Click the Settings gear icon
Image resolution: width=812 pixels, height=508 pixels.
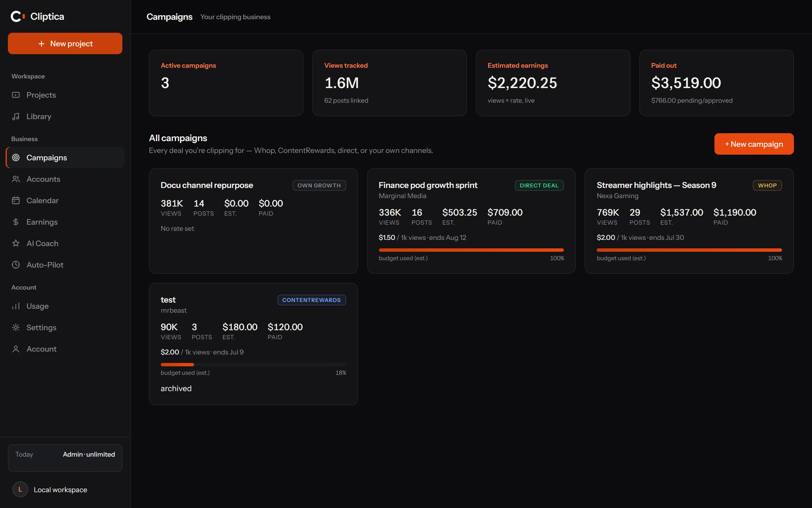(x=16, y=328)
